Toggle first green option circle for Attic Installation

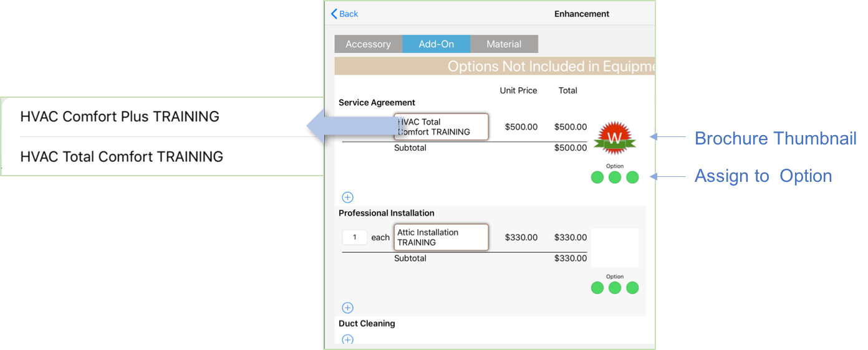[x=597, y=288]
